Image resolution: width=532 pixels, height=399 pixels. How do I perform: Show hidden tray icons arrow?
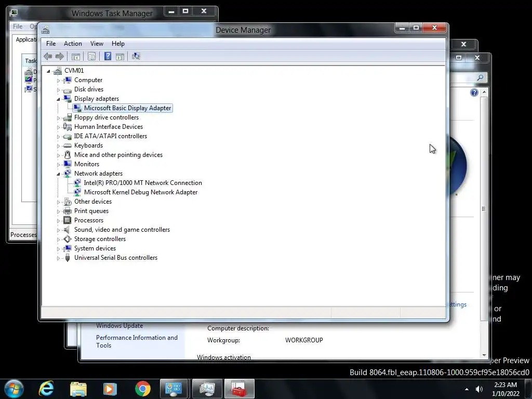coord(467,389)
